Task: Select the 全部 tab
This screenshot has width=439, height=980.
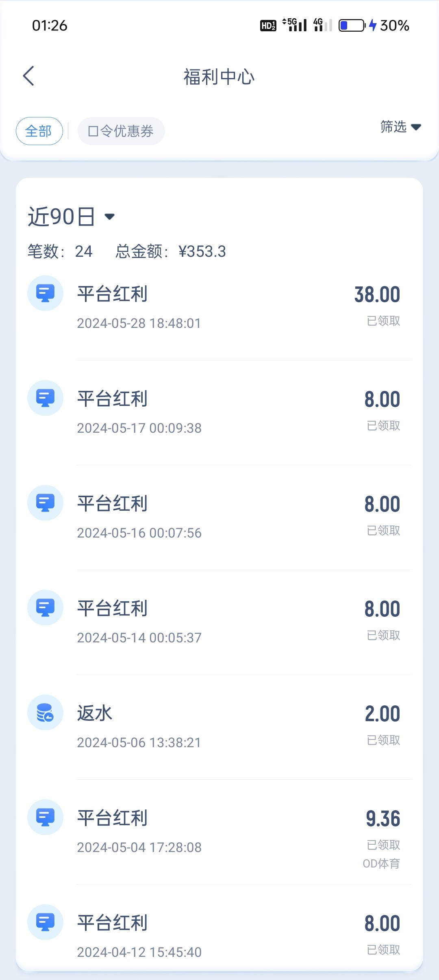Action: [39, 131]
